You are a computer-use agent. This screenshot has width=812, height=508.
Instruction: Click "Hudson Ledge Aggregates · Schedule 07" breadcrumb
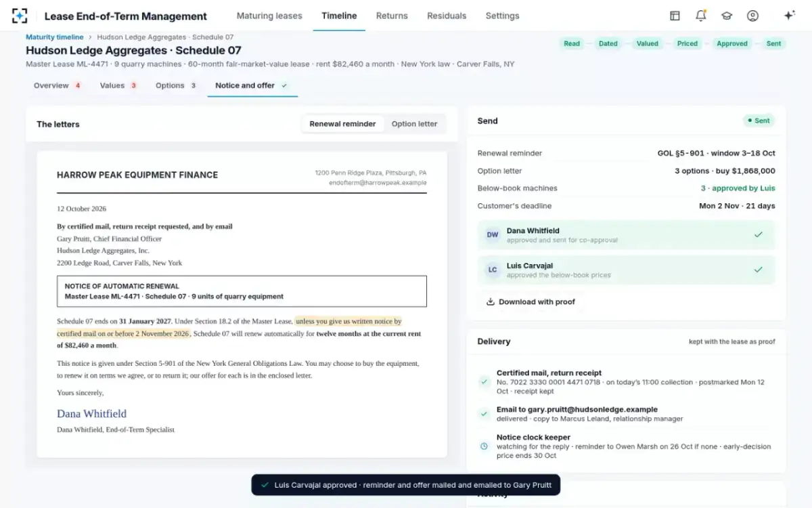pyautogui.click(x=165, y=37)
